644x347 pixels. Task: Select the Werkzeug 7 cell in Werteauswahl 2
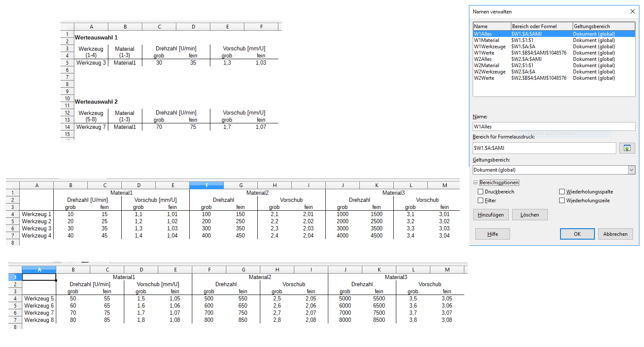point(91,127)
